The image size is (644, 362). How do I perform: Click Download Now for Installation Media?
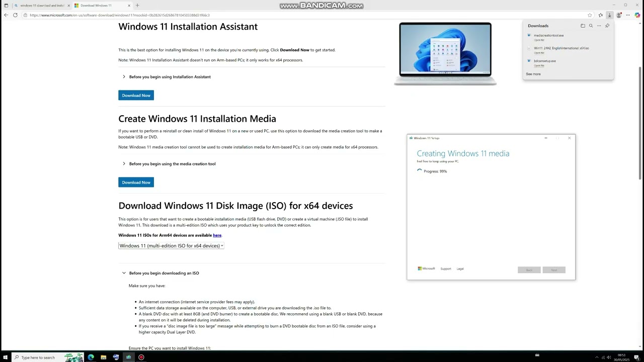[x=136, y=183]
